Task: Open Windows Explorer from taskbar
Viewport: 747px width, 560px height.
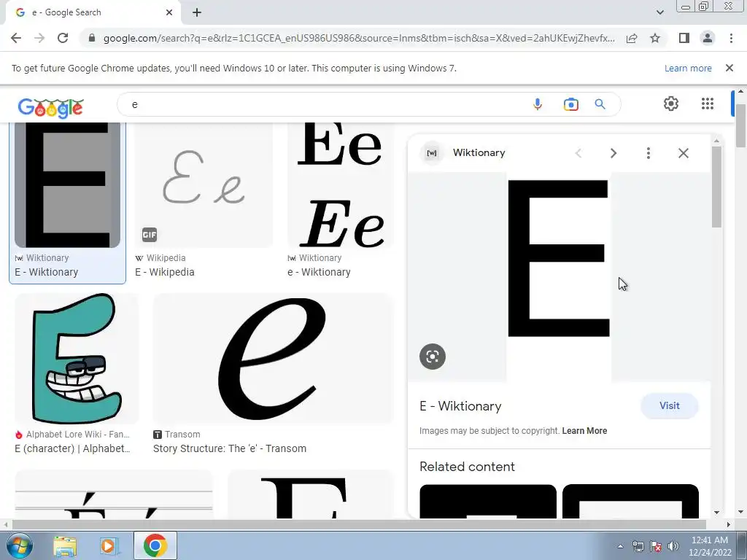Action: point(65,545)
